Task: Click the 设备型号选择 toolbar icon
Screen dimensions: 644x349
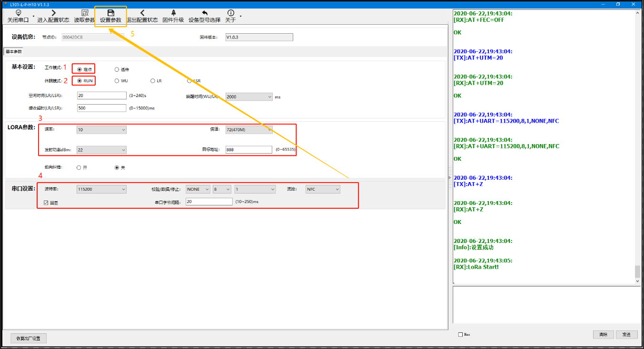Action: [205, 13]
